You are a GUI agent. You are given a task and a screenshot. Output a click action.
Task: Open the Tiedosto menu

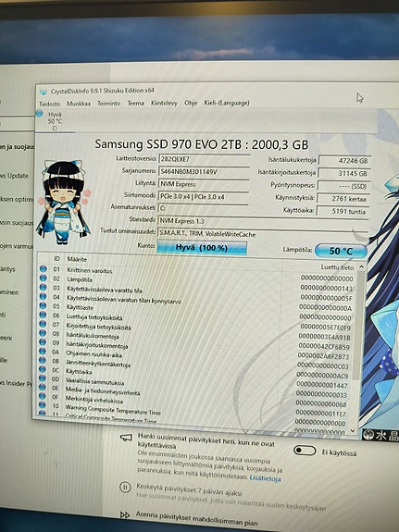(50, 104)
